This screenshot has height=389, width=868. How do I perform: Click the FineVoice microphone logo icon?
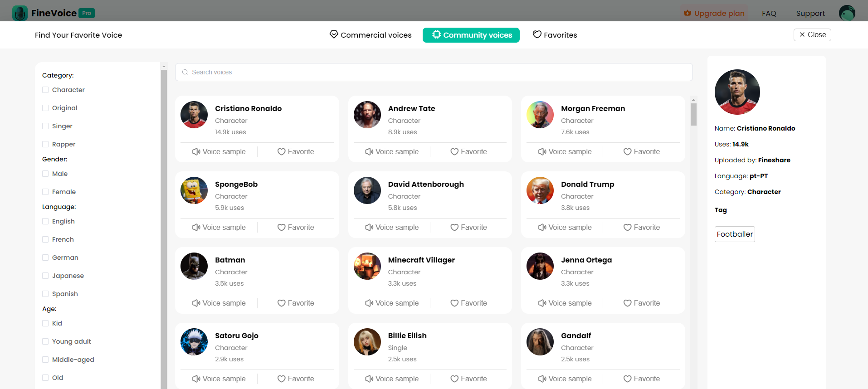20,13
